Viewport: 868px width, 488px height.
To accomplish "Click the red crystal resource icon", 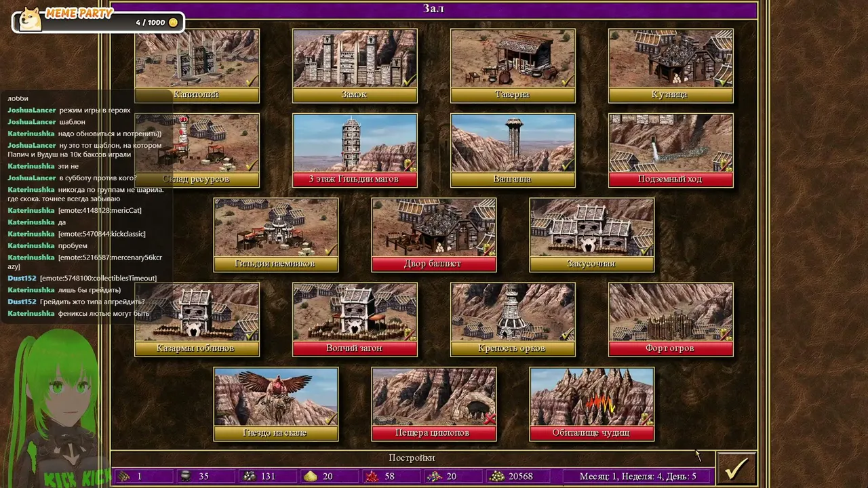I will pyautogui.click(x=371, y=476).
